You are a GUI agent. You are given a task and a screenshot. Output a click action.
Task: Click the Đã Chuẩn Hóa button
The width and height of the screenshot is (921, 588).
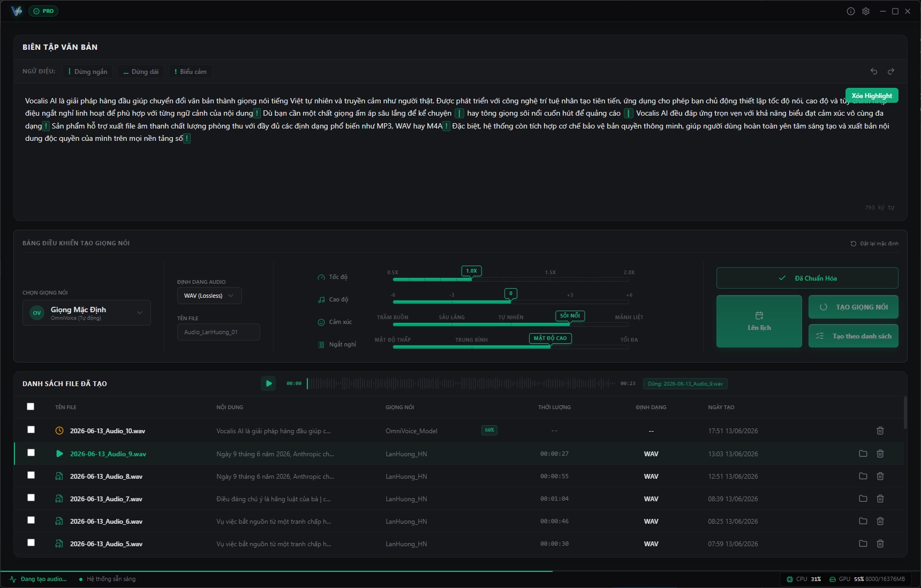point(807,278)
